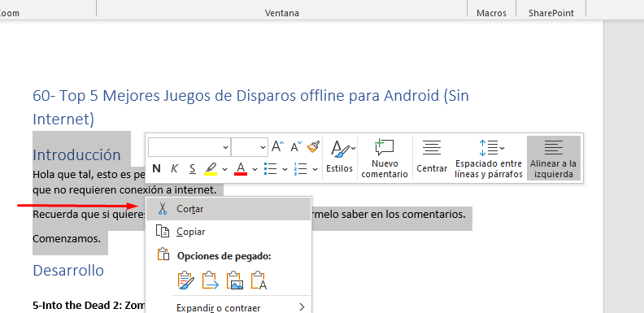The width and height of the screenshot is (644, 313).
Task: Paste keeping source formatting
Action: pyautogui.click(x=185, y=280)
